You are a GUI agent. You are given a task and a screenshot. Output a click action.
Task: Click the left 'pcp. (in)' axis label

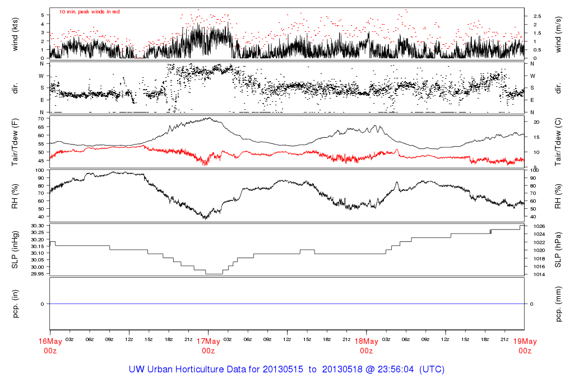(15, 304)
